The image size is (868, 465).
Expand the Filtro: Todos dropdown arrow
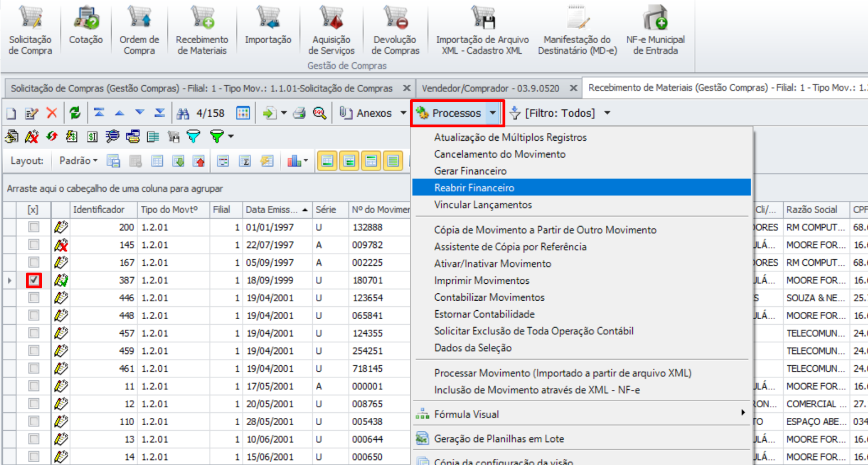(607, 113)
